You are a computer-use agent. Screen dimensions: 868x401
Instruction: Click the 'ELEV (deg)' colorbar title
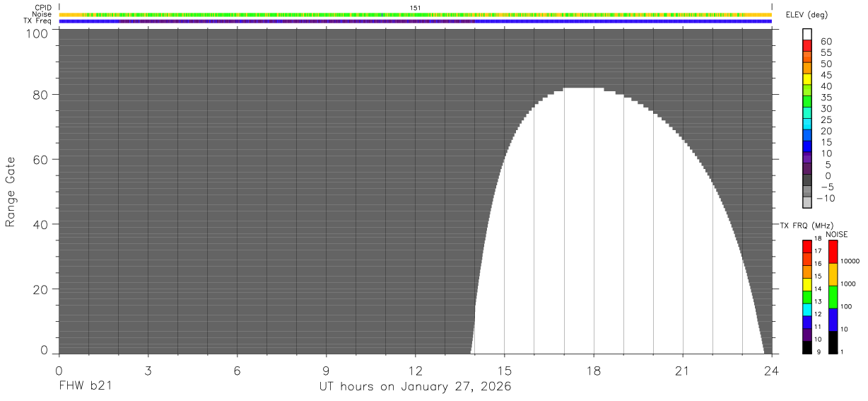pyautogui.click(x=808, y=15)
